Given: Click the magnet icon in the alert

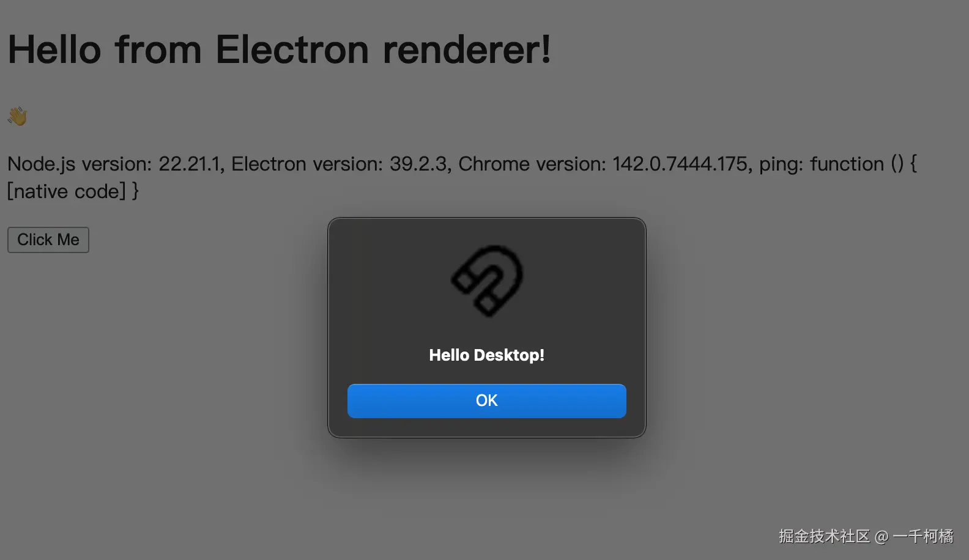Looking at the screenshot, I should tap(488, 281).
